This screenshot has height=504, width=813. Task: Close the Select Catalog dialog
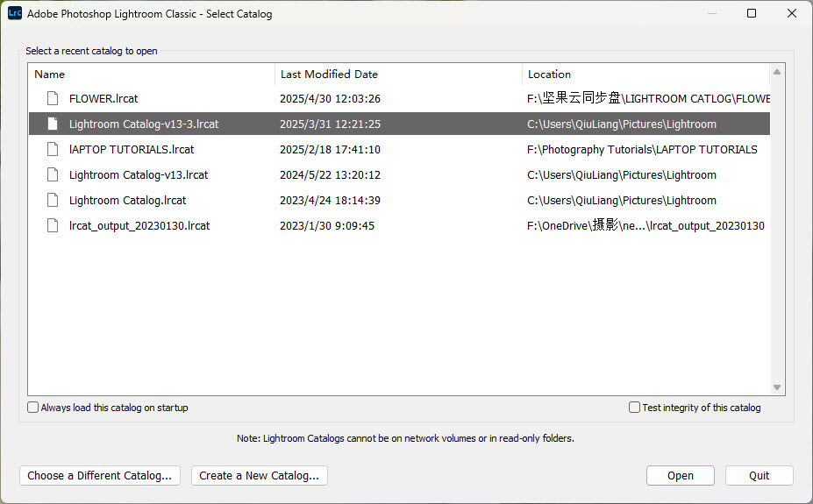pyautogui.click(x=792, y=13)
